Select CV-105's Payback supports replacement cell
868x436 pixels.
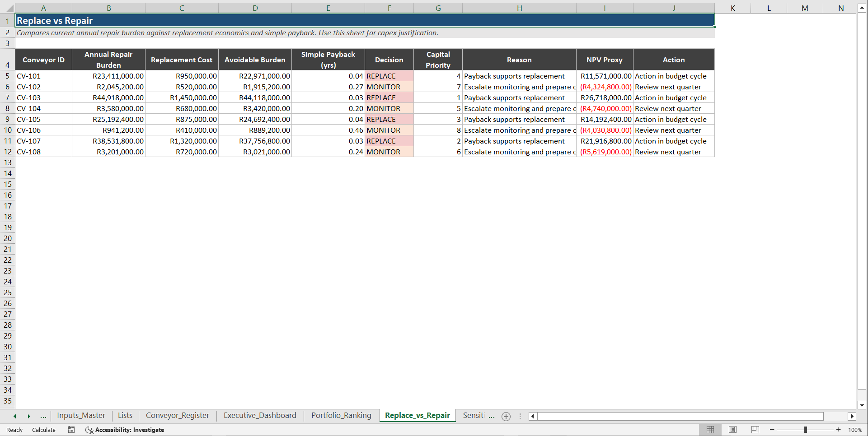point(519,119)
